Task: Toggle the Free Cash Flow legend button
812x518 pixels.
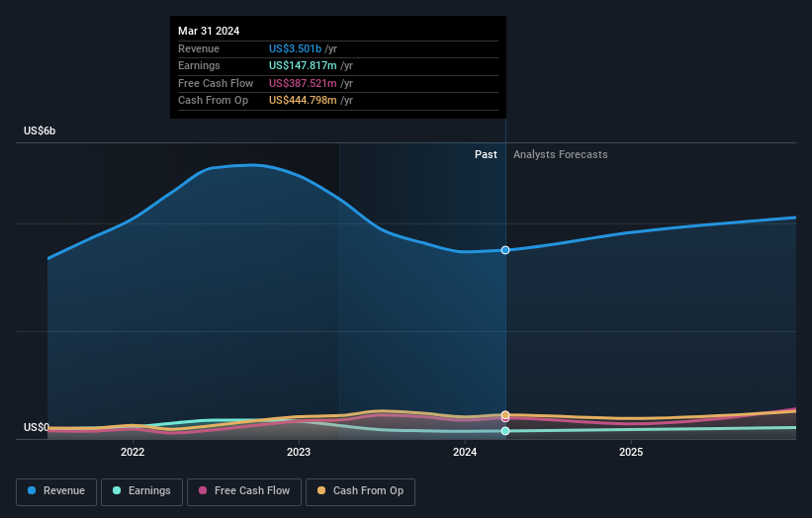Action: tap(244, 491)
